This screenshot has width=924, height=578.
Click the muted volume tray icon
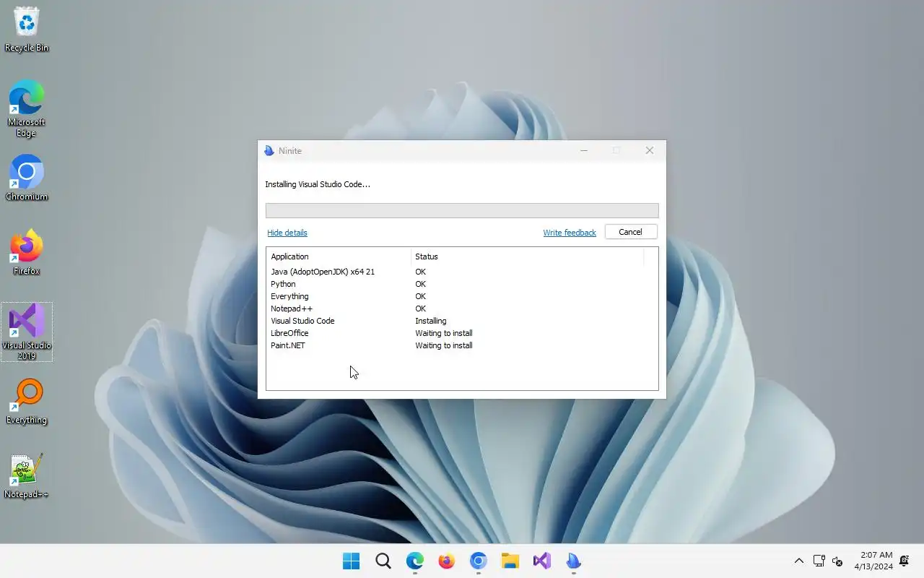837,561
